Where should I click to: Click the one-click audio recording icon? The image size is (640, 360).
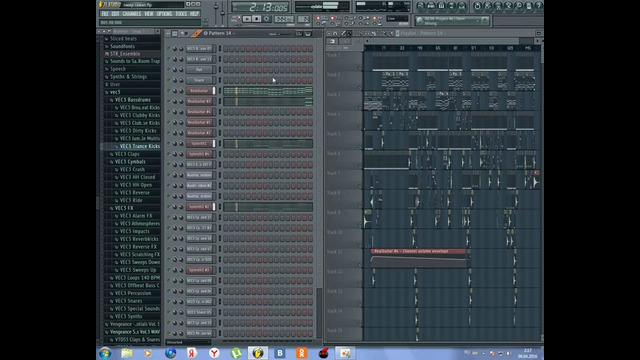coord(518,6)
